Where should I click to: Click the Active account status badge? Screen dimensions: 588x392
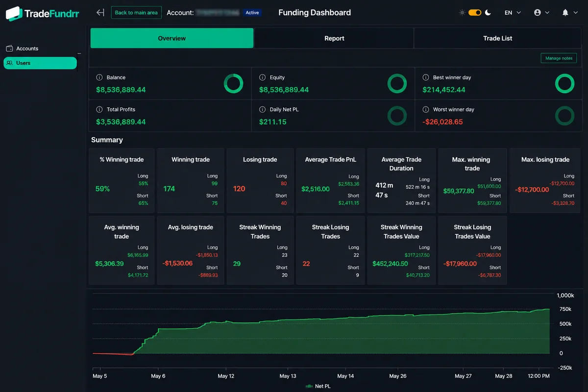coord(252,13)
